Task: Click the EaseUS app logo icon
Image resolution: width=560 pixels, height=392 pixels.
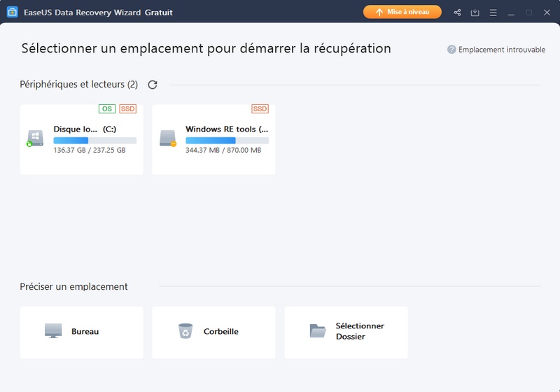Action: point(13,12)
